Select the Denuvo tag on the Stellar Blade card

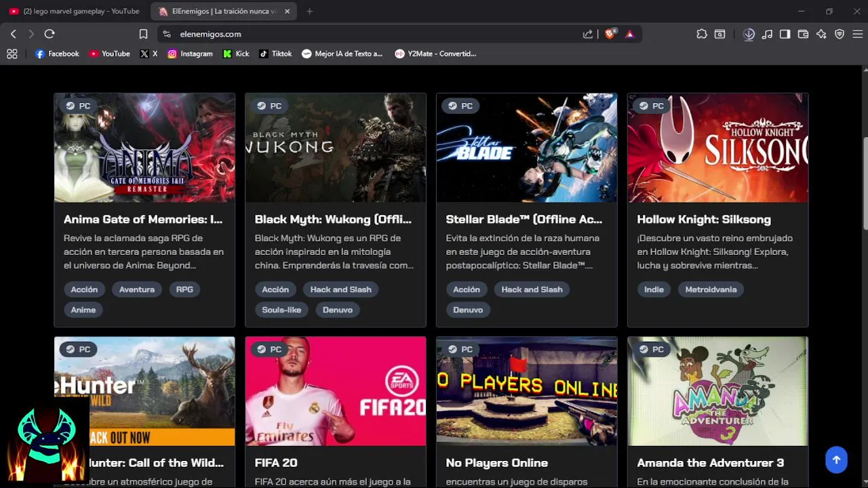click(x=468, y=310)
